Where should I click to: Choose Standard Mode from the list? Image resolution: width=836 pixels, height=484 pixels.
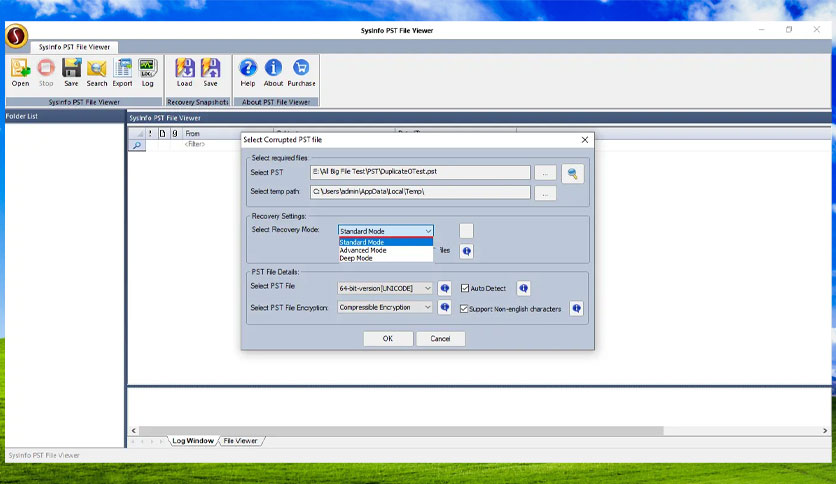point(385,242)
